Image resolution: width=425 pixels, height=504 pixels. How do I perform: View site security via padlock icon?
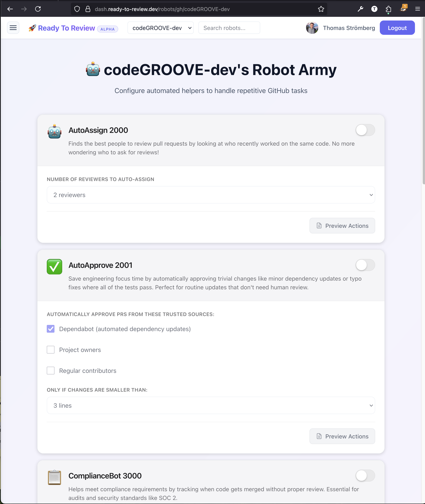pyautogui.click(x=88, y=9)
